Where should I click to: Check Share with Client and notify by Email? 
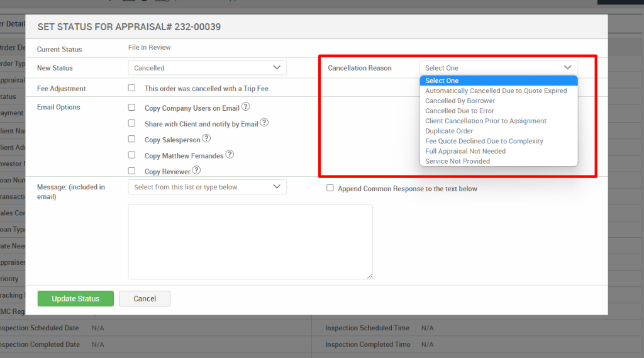[131, 123]
